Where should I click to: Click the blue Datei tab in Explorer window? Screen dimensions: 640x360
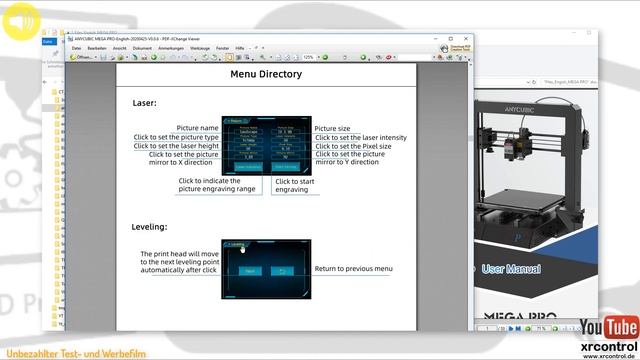click(48, 42)
